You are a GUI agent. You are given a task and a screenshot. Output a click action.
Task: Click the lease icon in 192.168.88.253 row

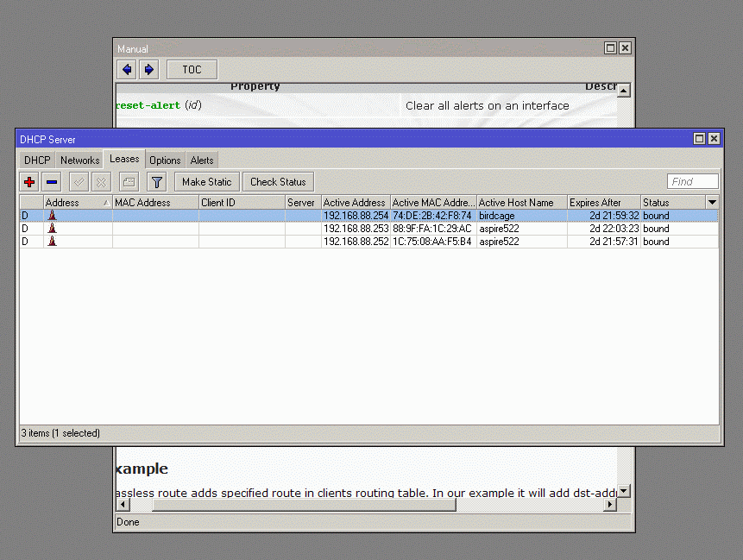tap(52, 229)
